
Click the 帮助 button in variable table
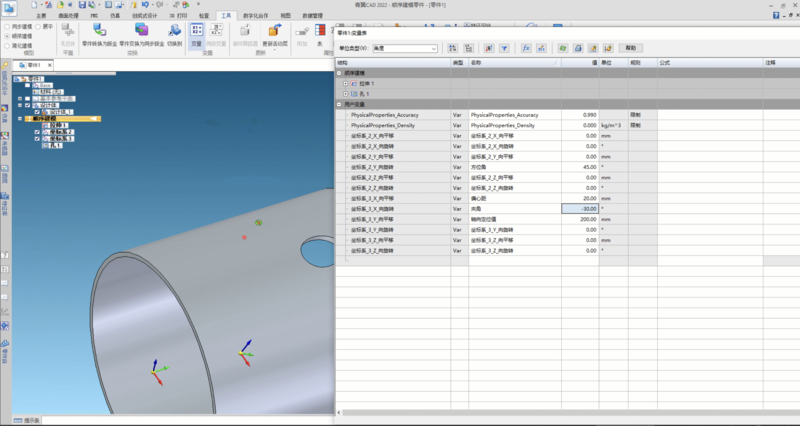(630, 48)
